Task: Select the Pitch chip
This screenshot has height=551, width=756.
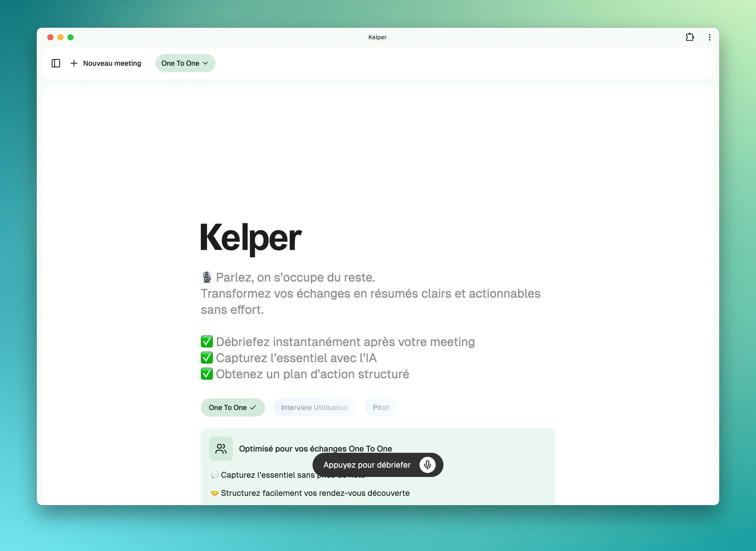Action: (381, 407)
